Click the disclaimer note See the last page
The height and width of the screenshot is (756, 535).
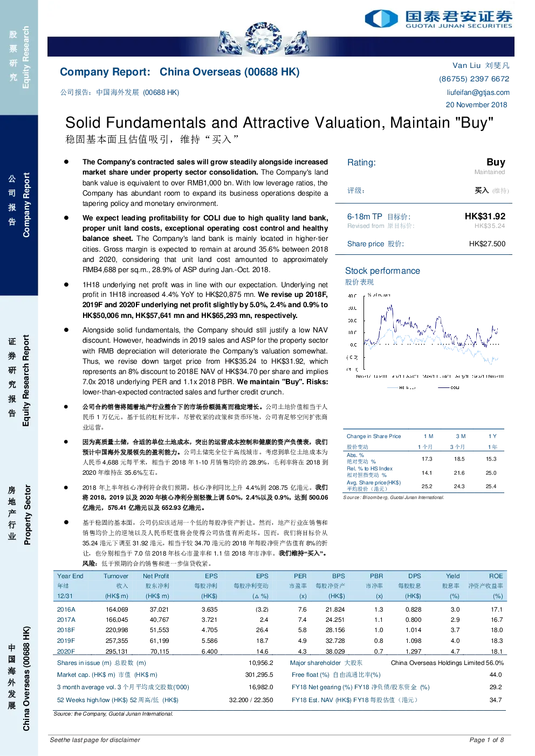click(95, 740)
